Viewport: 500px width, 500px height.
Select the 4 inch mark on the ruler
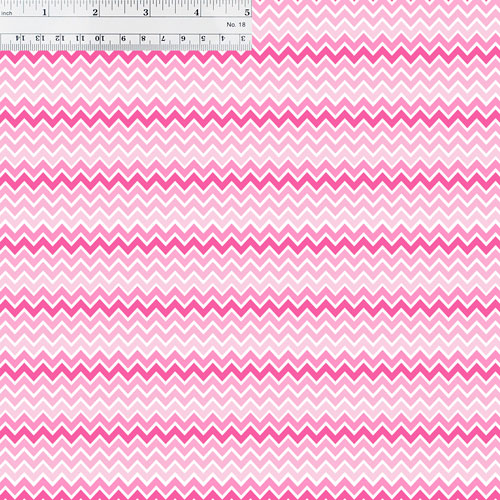197,12
